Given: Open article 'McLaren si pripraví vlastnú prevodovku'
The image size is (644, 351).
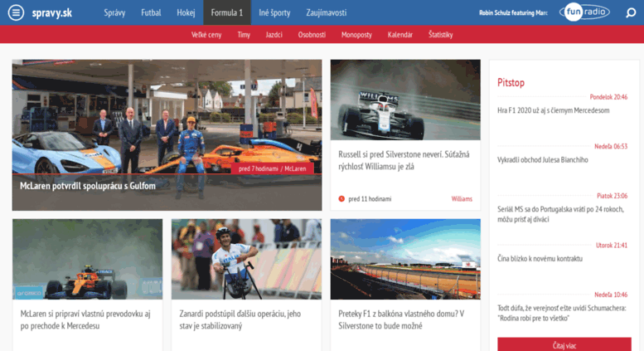Looking at the screenshot, I should (85, 319).
